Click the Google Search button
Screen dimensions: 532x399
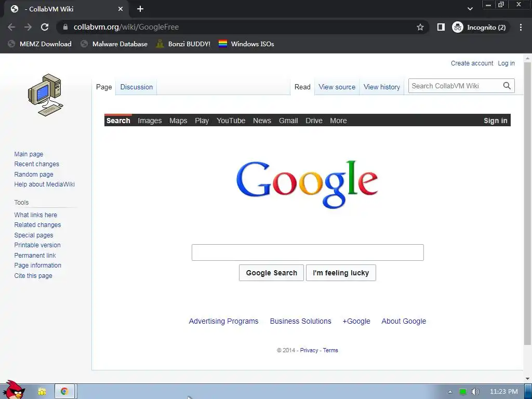click(x=271, y=273)
